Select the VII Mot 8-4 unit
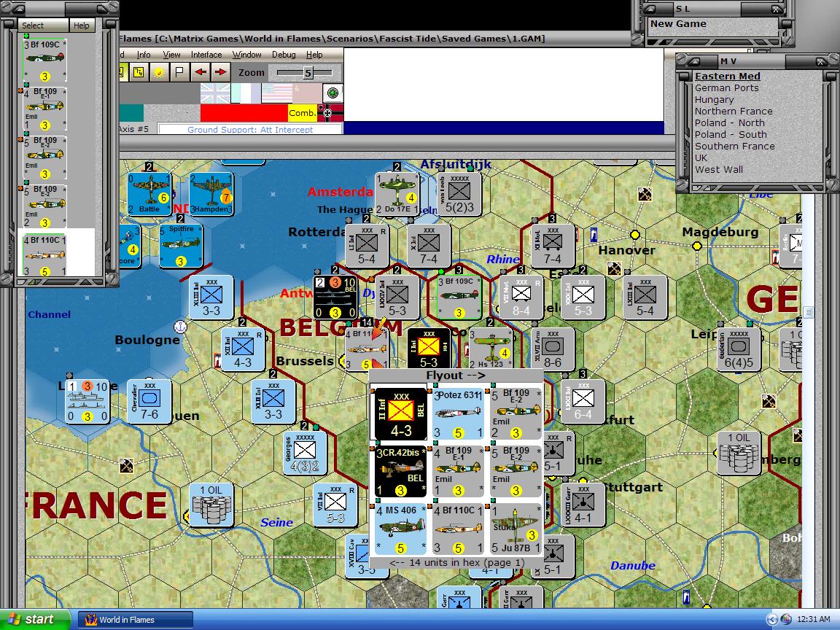The height and width of the screenshot is (630, 840). click(521, 297)
